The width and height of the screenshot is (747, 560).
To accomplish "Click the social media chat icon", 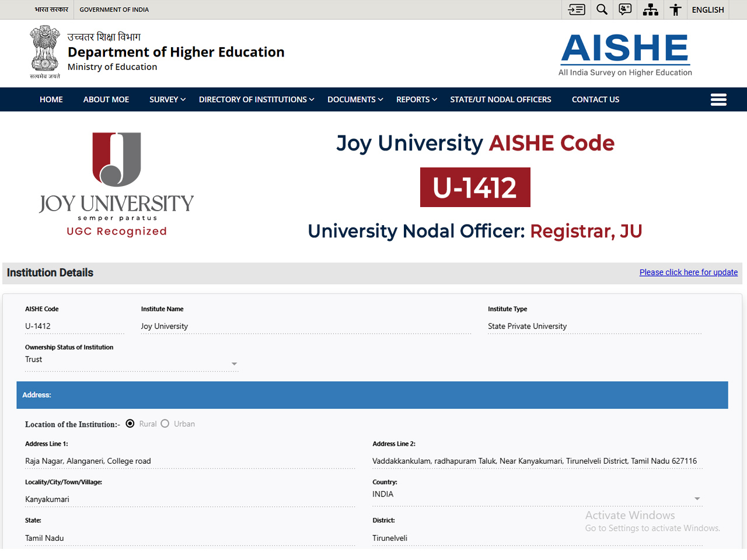I will (x=625, y=9).
